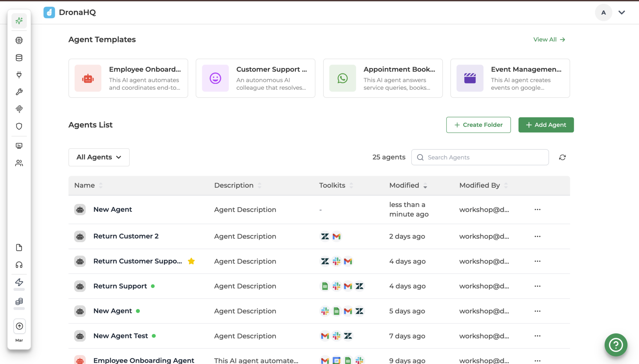
Task: Click the Create Folder button
Action: [478, 125]
